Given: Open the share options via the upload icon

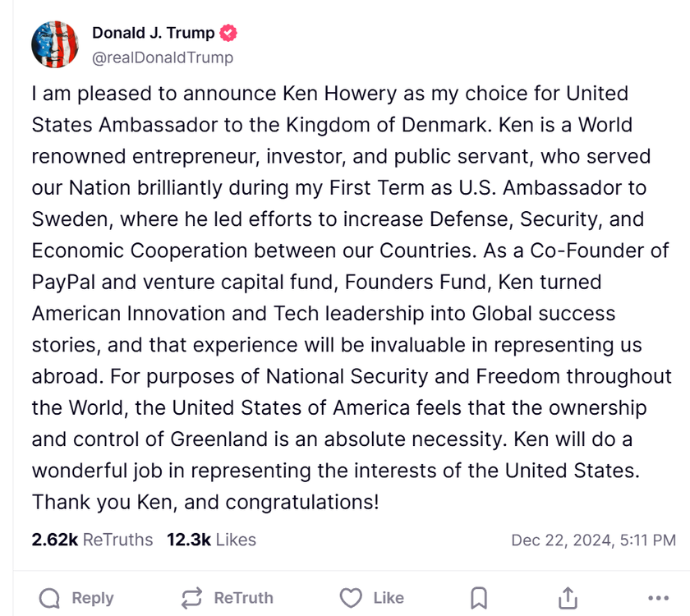Looking at the screenshot, I should tap(568, 598).
